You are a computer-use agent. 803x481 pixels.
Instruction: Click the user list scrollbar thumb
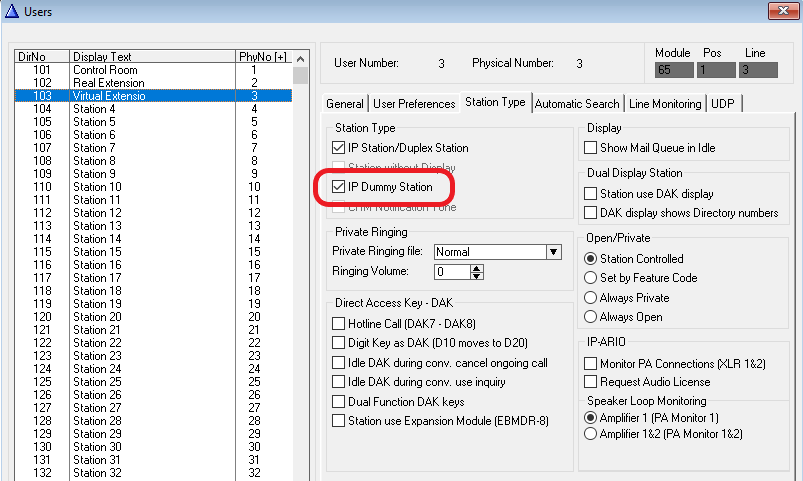click(301, 75)
